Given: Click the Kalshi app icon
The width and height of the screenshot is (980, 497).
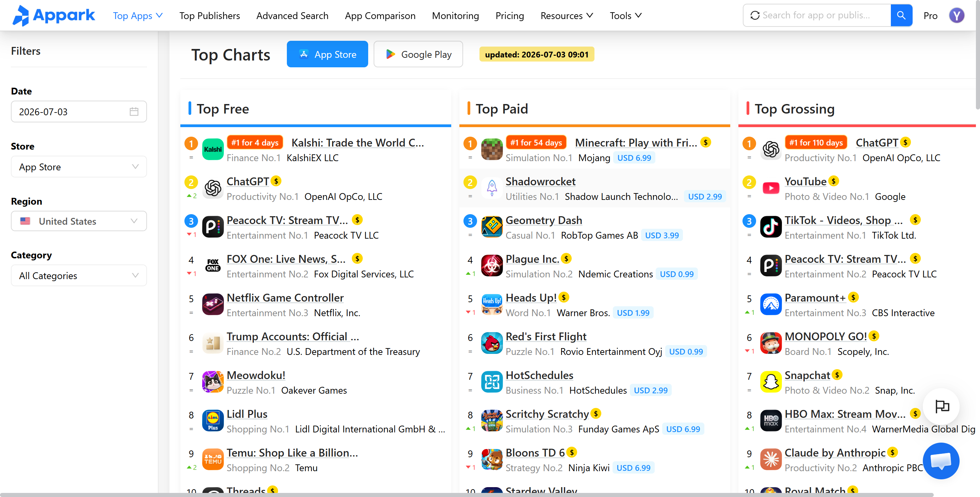Looking at the screenshot, I should point(213,149).
